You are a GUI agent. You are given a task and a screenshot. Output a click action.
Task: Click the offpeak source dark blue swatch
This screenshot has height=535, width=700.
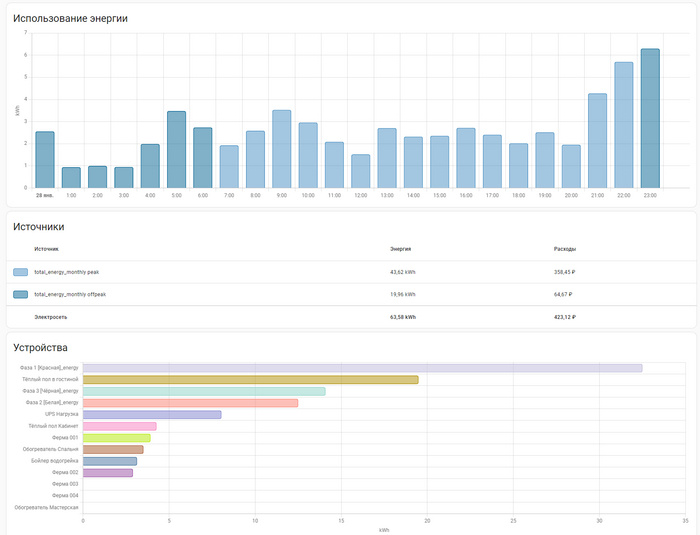tap(21, 294)
